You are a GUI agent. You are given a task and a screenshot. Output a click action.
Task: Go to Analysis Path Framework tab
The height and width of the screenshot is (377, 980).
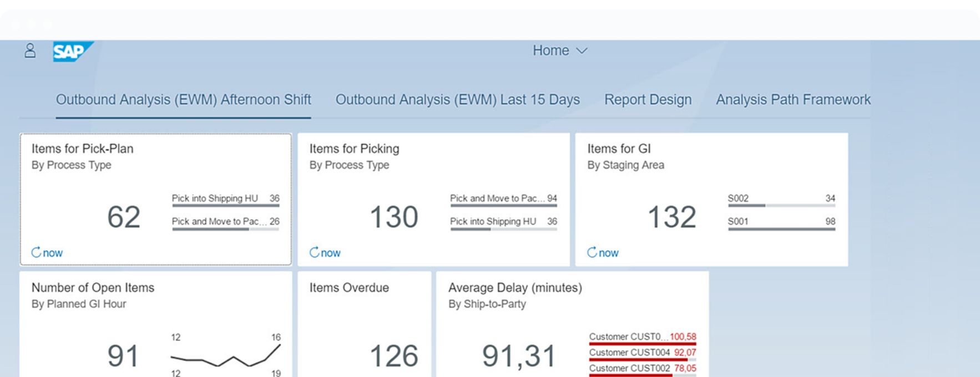click(792, 100)
